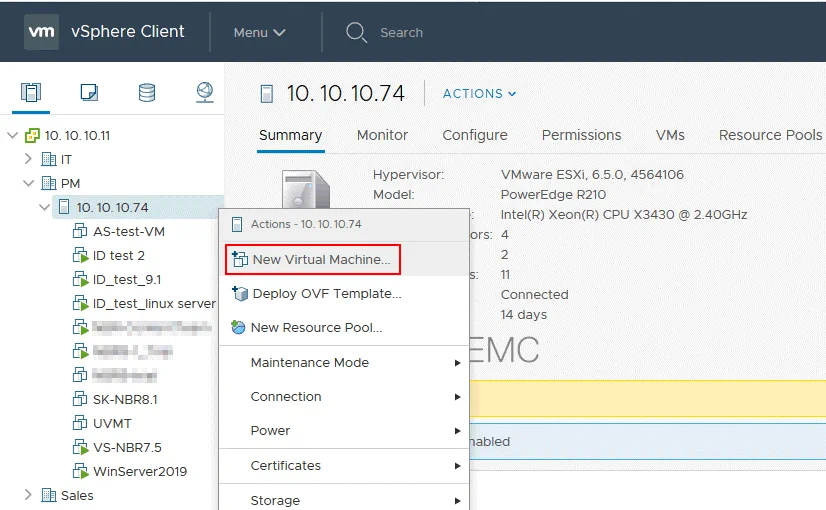
Task: Expand the IT datacenter node
Action: click(x=29, y=160)
